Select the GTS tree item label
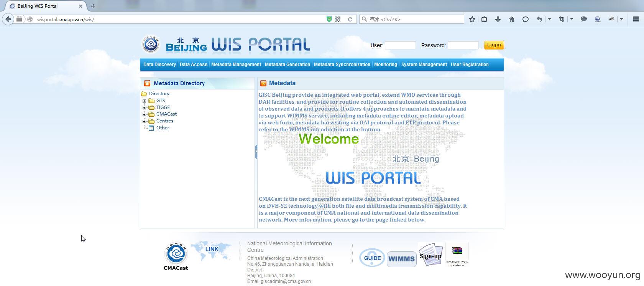The image size is (644, 286). [161, 101]
